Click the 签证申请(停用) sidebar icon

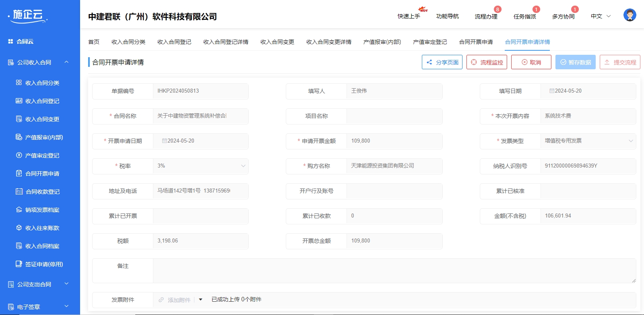point(19,264)
